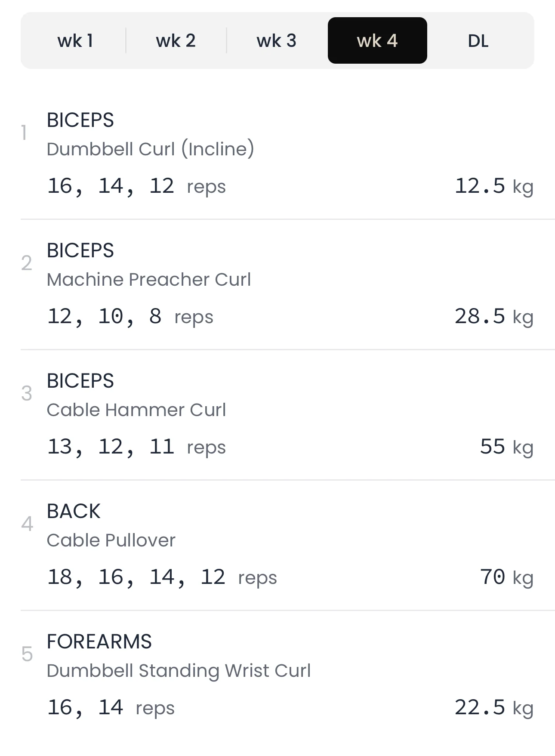Open the Cable Pullover exercise
Screen dimensions: 555x756
click(x=111, y=540)
